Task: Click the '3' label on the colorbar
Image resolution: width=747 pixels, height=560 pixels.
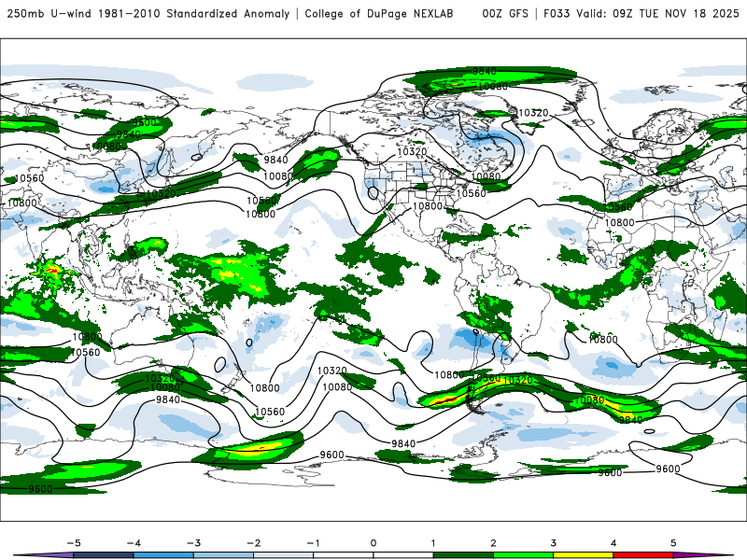Action: [x=553, y=543]
